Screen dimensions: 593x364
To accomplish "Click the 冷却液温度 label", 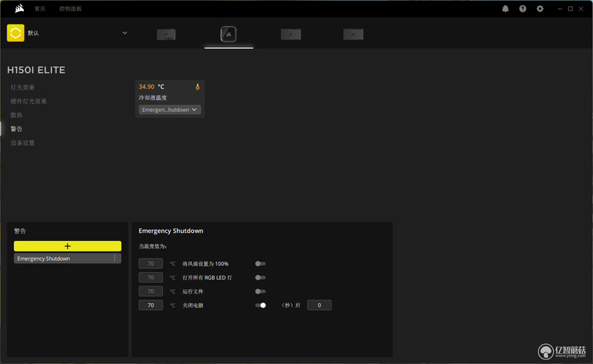I will click(x=153, y=98).
